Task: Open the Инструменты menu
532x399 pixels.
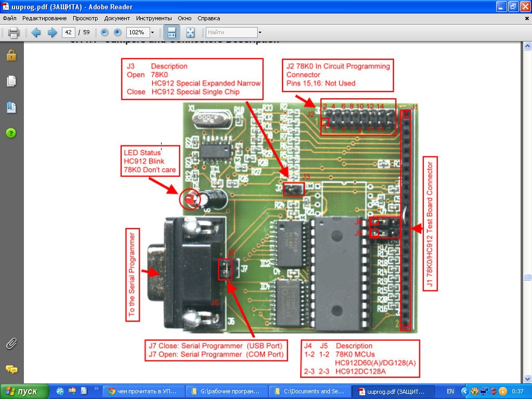Action: click(154, 18)
